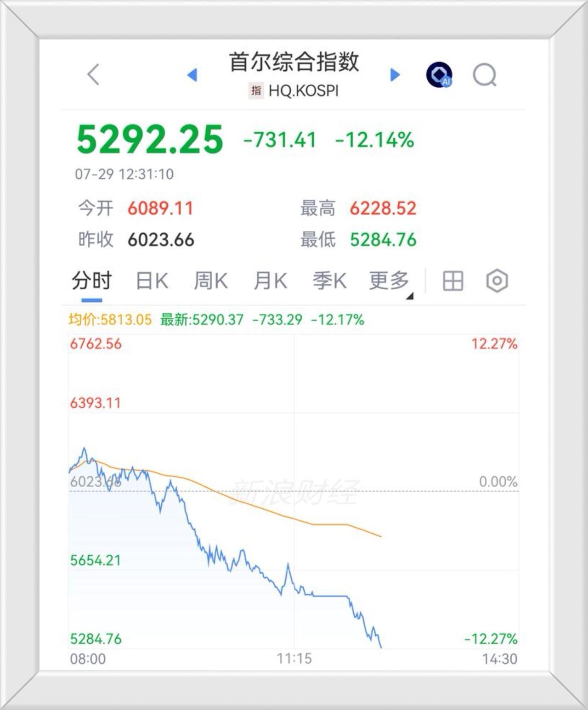Image resolution: width=588 pixels, height=710 pixels.
Task: Go to previous index with left triangle
Action: tap(192, 74)
